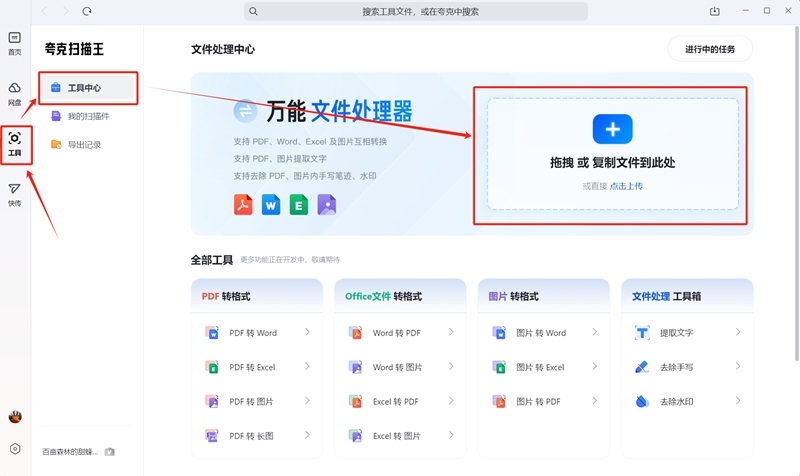Open settings hexagon icon in sidebar
This screenshot has height=476, width=800.
pyautogui.click(x=15, y=449)
